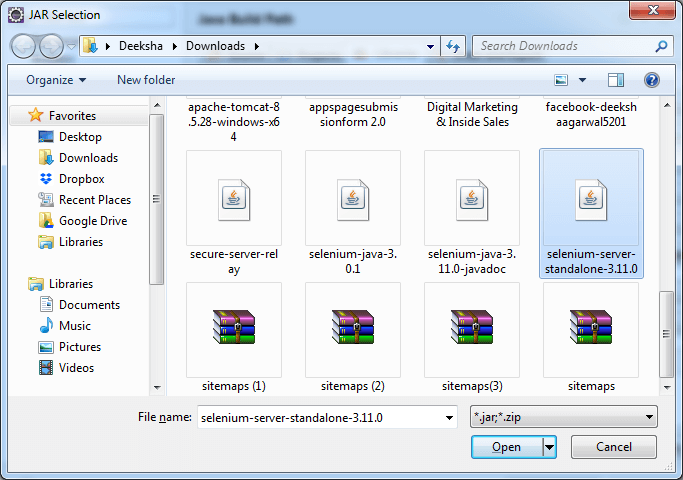Open the file type filter *.jar;*.zip

click(564, 417)
